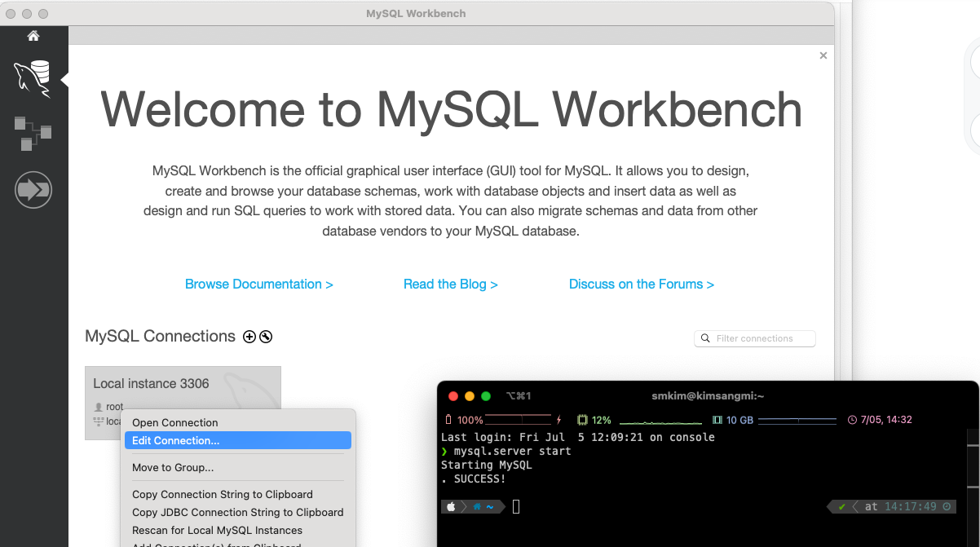Click the MySQL Connections heading text

click(161, 336)
